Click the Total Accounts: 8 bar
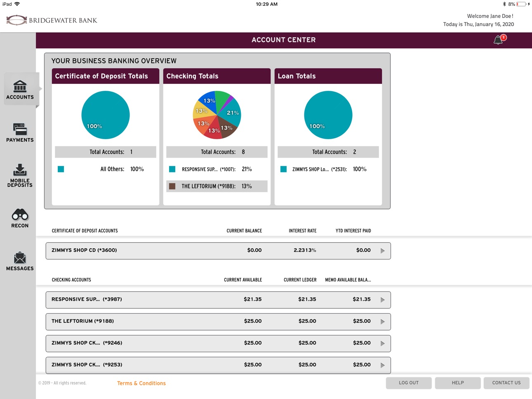 click(217, 152)
